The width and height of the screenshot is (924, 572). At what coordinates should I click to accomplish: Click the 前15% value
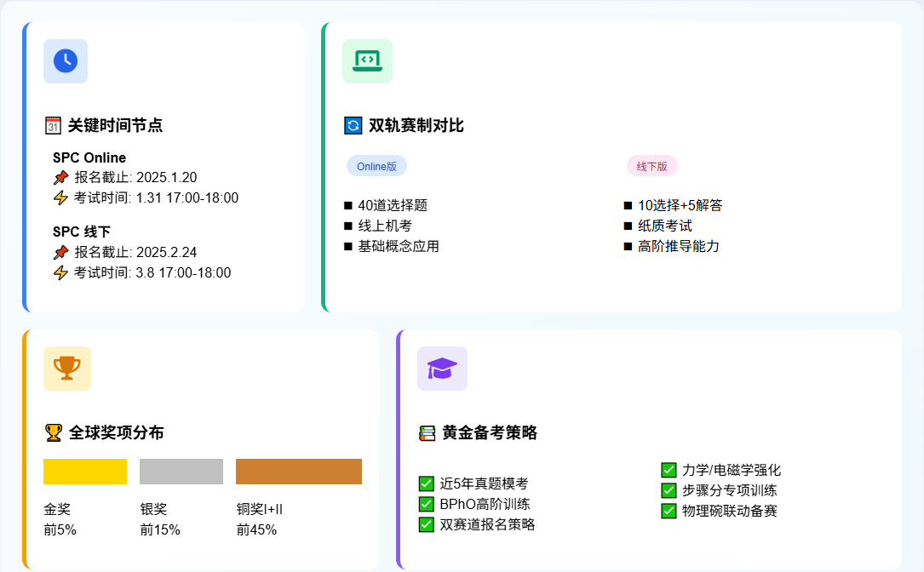point(160,530)
